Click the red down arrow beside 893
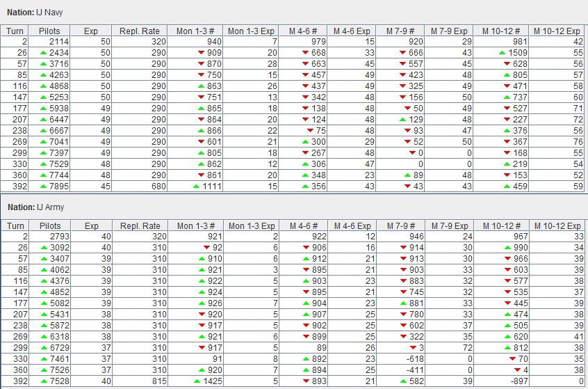This screenshot has width=588, height=389. point(307,381)
